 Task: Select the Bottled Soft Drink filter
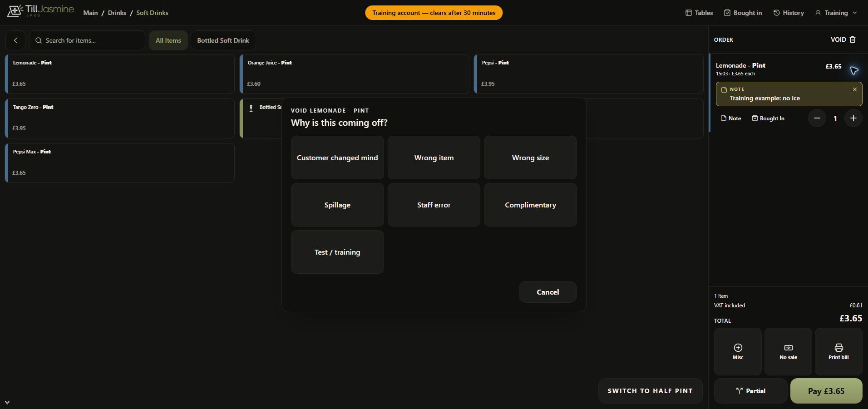223,40
